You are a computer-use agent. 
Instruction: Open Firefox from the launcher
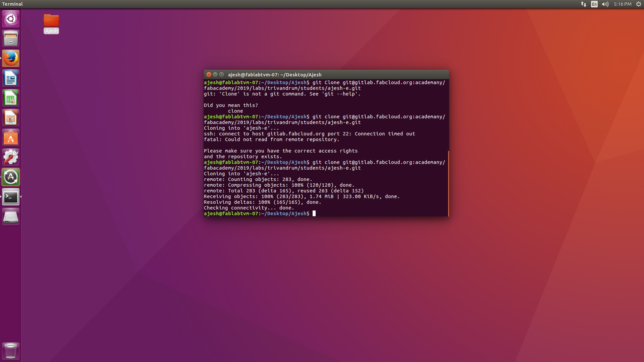point(10,58)
